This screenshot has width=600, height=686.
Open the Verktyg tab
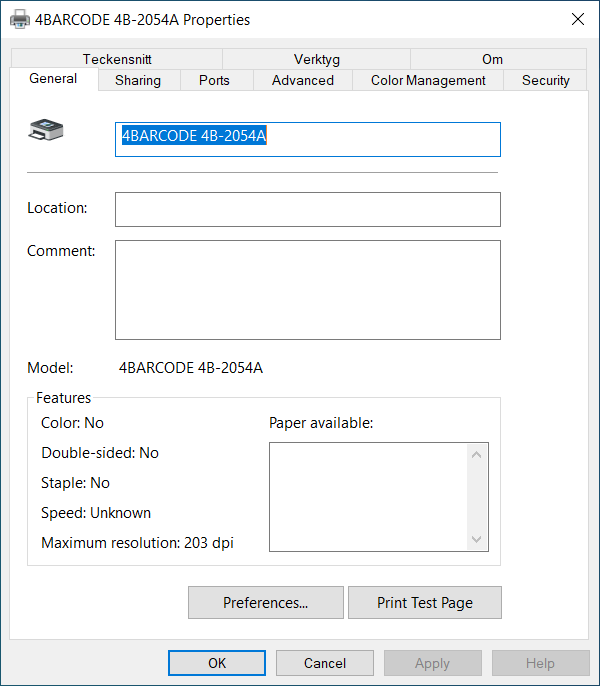pyautogui.click(x=316, y=59)
